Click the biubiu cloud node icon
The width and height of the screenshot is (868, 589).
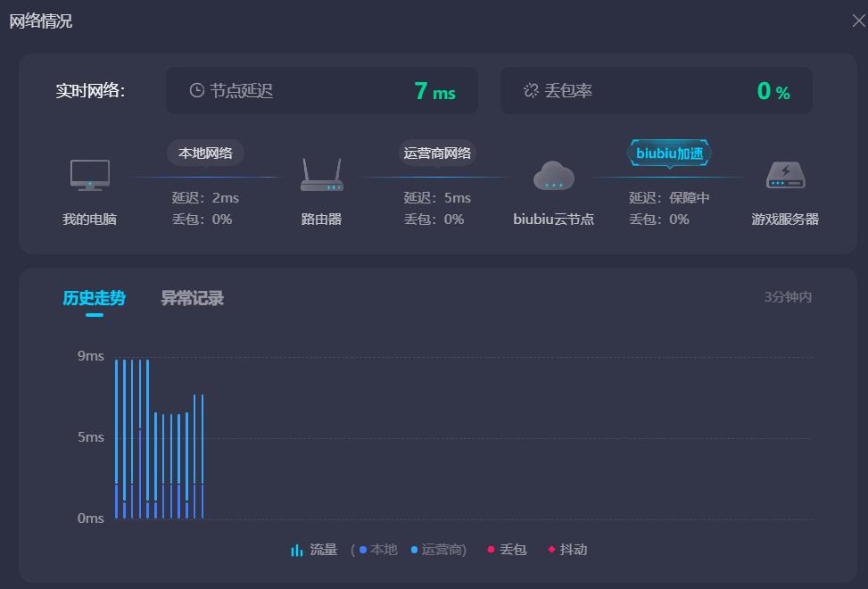(553, 176)
